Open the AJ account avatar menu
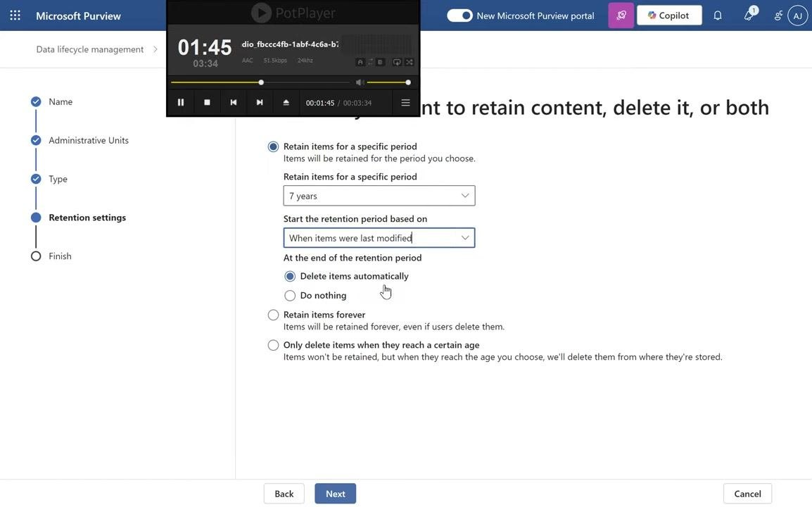Viewport: 812px width, 507px height. pyautogui.click(x=797, y=15)
